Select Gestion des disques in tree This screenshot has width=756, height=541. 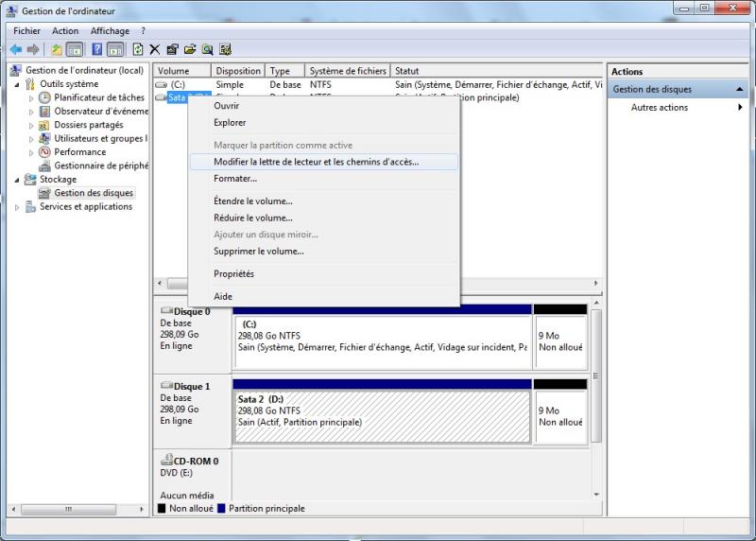[94, 193]
